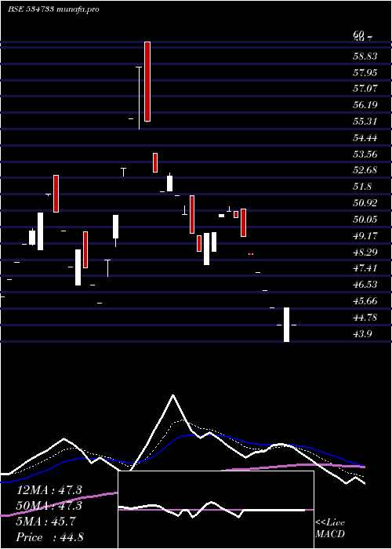Viewport: 392px width, 549px height.
Task: Select the 43.9 price axis label
Action: point(362,333)
